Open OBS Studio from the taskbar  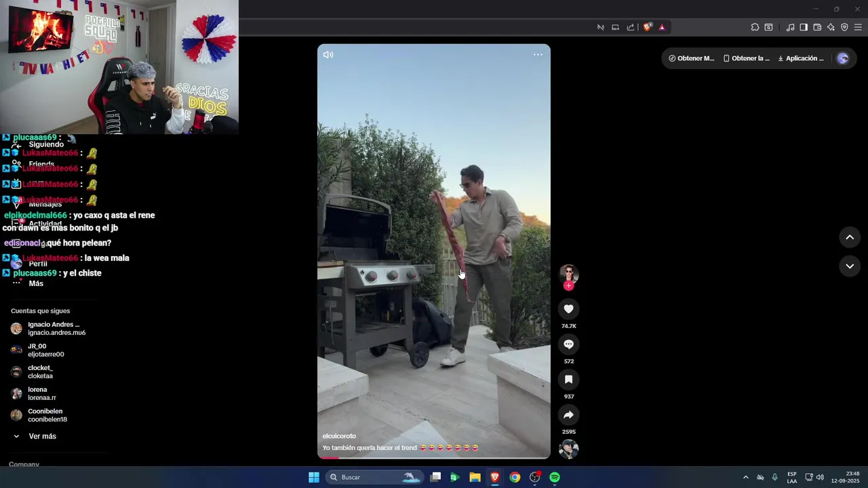click(535, 477)
